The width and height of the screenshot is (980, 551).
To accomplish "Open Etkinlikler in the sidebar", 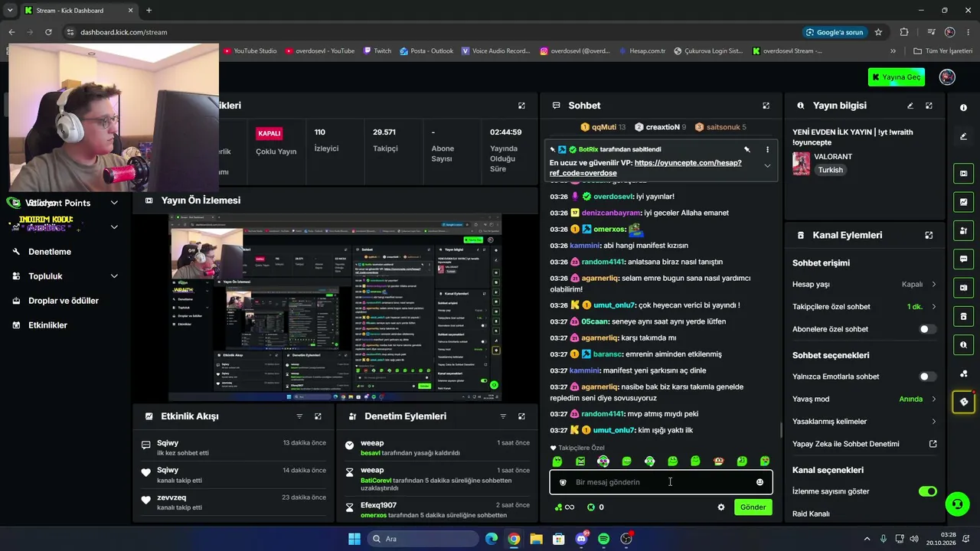I will pos(65,325).
